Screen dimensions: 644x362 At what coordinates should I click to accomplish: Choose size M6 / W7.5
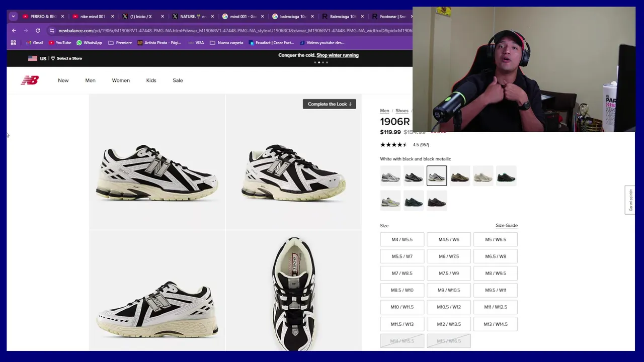449,256
